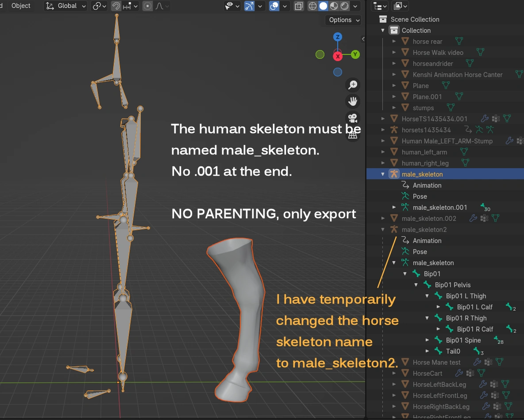Toggle proportional editing button
This screenshot has width=524, height=420.
click(x=148, y=6)
